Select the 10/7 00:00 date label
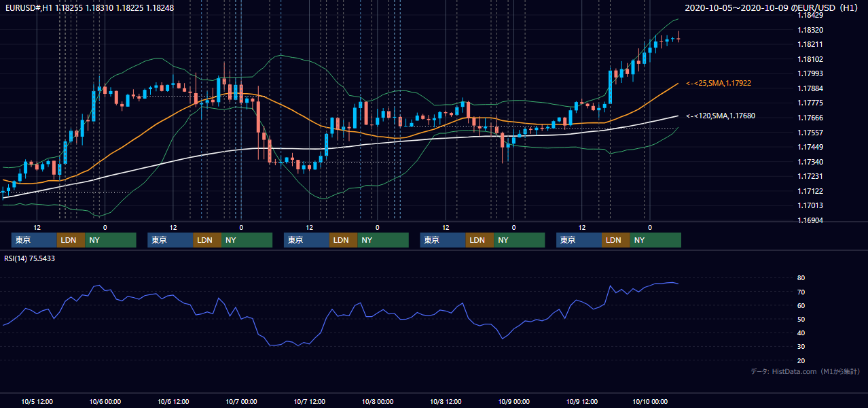This screenshot has height=408, width=868. (x=241, y=401)
